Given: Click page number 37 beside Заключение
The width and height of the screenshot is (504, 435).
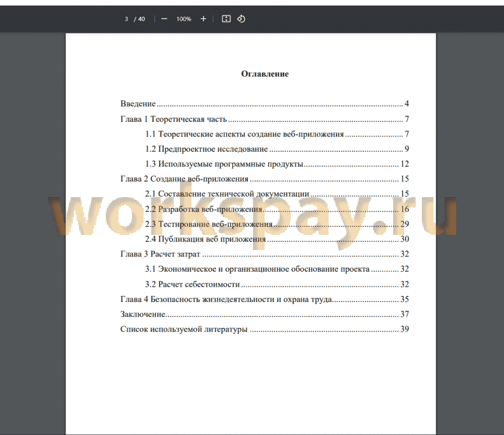Looking at the screenshot, I should coord(405,314).
